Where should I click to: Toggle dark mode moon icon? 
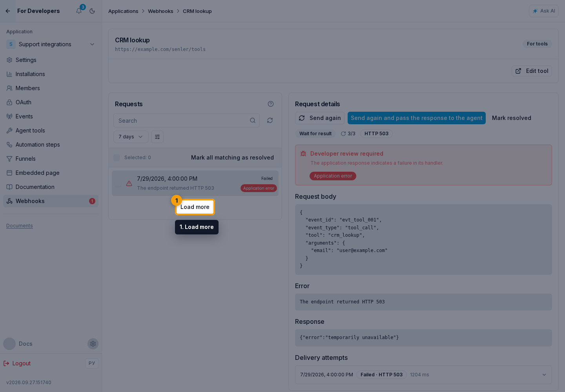(92, 11)
